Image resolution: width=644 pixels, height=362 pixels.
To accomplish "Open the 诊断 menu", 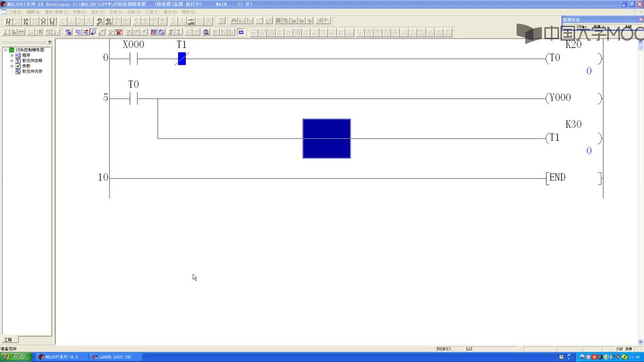I will click(x=134, y=12).
